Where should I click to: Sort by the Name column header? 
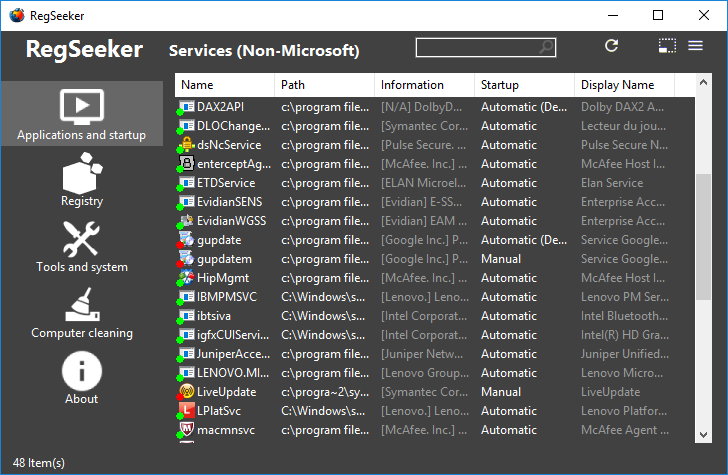point(225,85)
